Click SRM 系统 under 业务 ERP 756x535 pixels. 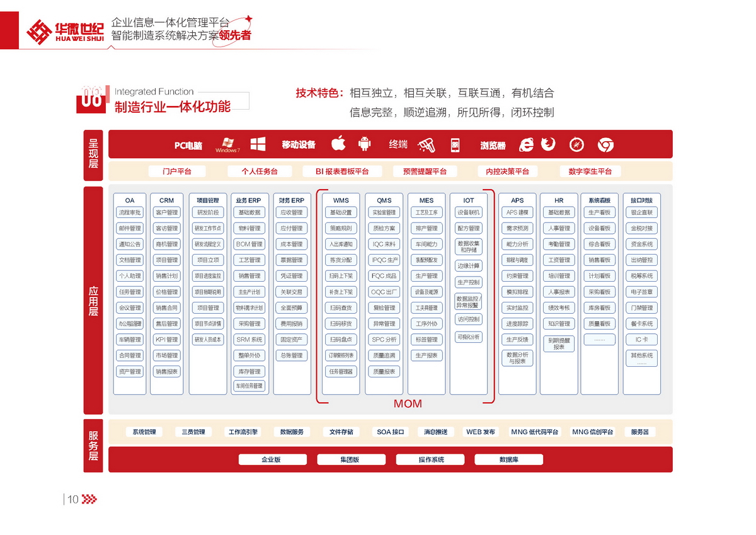point(248,340)
